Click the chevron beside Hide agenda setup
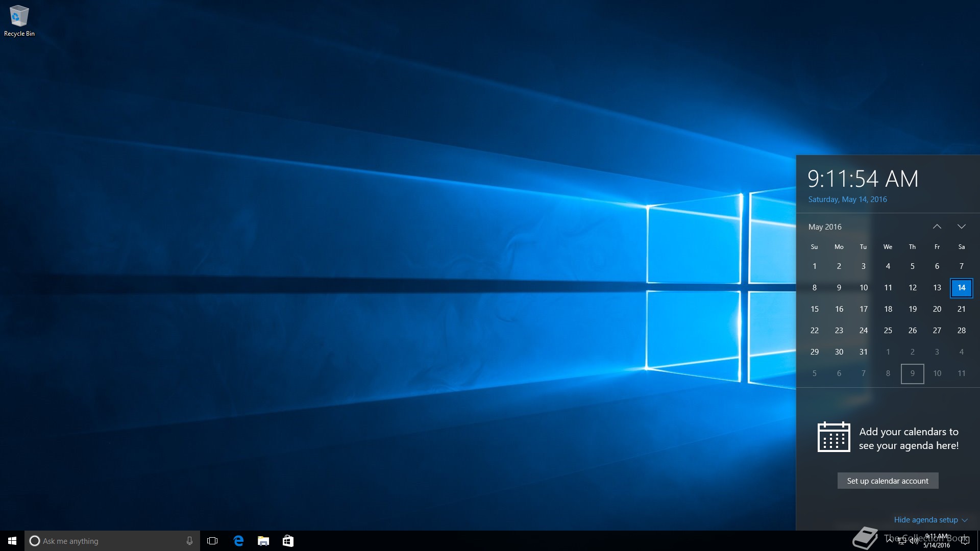Image resolution: width=980 pixels, height=551 pixels. click(965, 520)
